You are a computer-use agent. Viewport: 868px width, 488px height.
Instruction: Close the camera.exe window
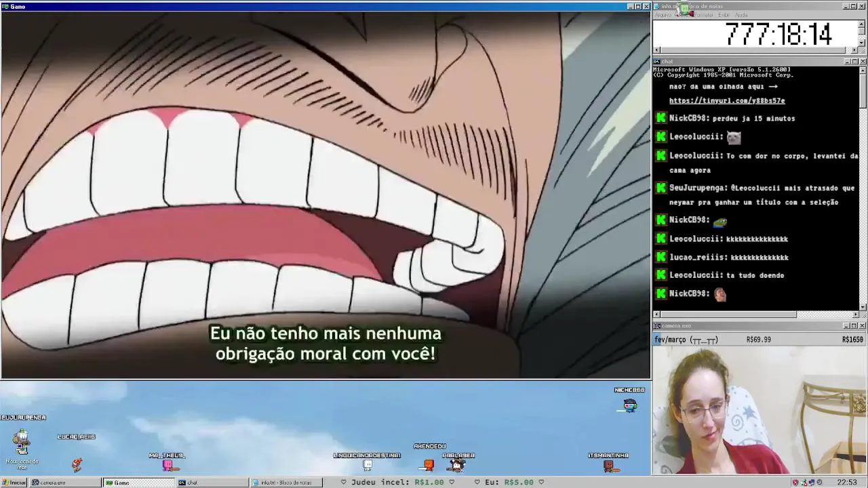pos(862,326)
